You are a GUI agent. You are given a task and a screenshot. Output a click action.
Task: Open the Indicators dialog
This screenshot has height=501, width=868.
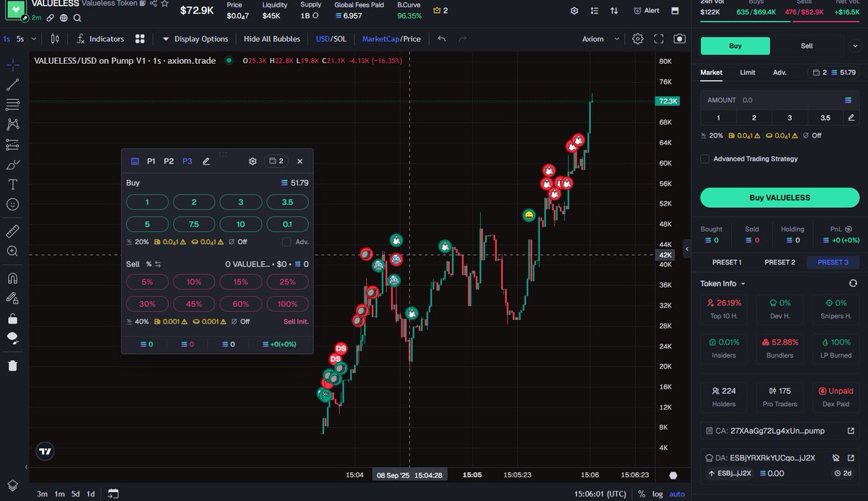click(100, 39)
